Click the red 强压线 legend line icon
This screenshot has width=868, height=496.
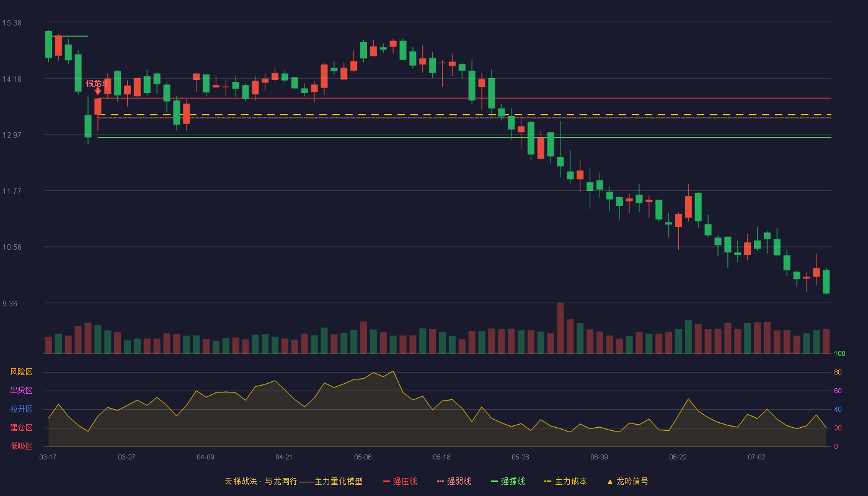[x=386, y=481]
